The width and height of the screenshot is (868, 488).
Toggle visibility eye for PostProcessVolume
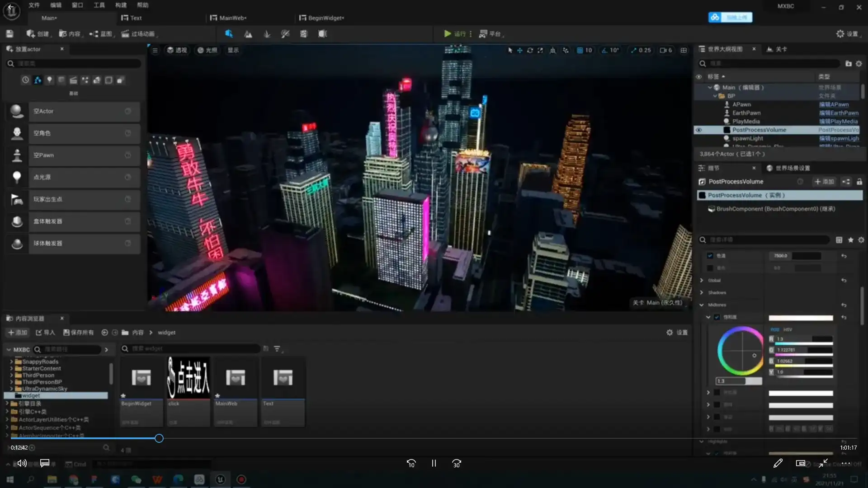coord(699,130)
